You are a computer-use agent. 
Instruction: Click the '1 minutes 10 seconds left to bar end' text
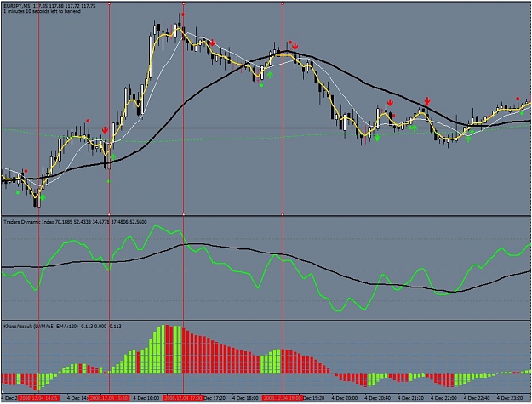(x=42, y=11)
